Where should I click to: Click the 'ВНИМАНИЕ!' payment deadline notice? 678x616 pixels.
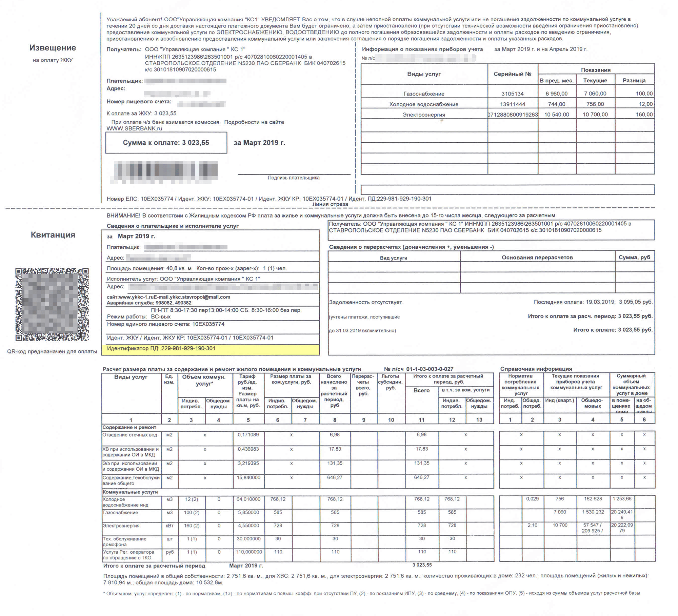point(331,215)
